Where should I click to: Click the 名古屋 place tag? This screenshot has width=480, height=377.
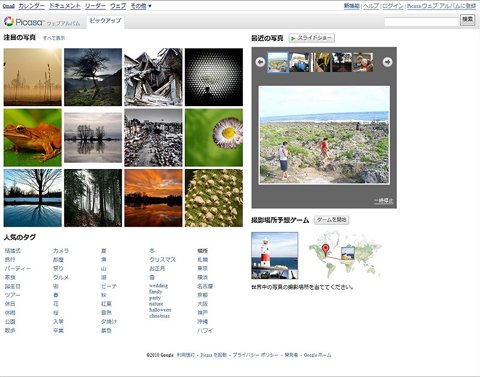point(205,286)
